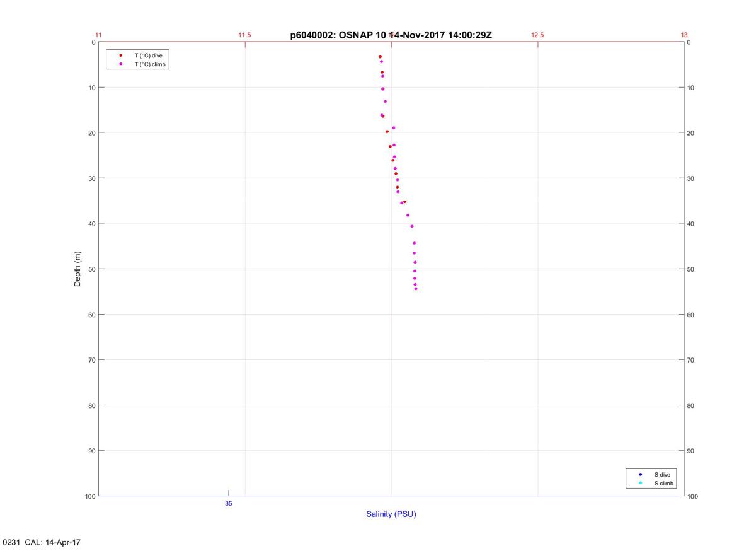This screenshot has width=756, height=558.
Task: Click the 30 tick on right depth axis
Action: coord(690,178)
